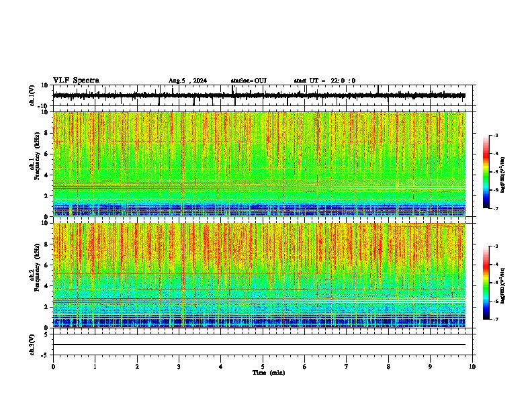Click the time axis tick label "0"
The image size is (532, 411).
click(x=53, y=367)
